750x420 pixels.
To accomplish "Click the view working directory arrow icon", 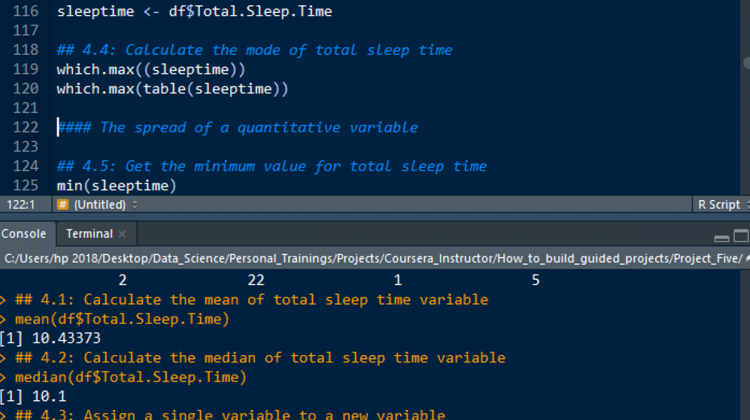I will pyautogui.click(x=747, y=258).
